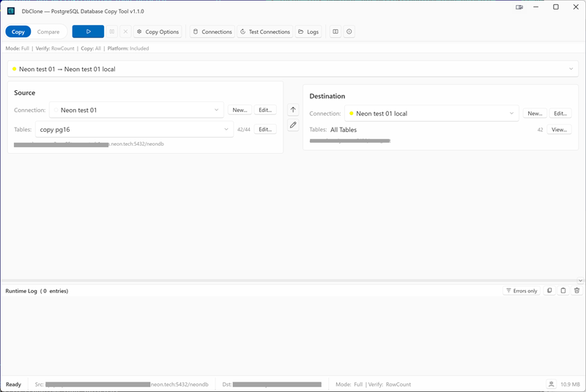Open the Source connection dropdown

point(136,110)
